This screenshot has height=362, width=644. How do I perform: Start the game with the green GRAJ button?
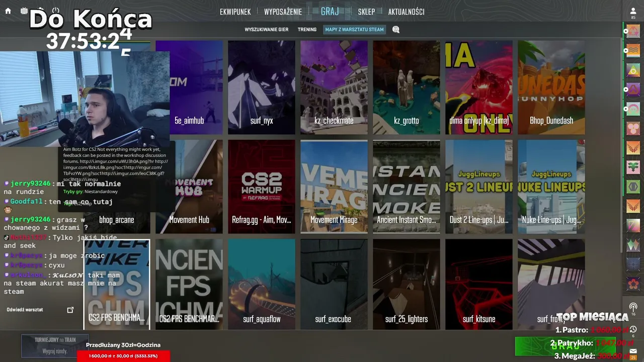[x=567, y=346]
